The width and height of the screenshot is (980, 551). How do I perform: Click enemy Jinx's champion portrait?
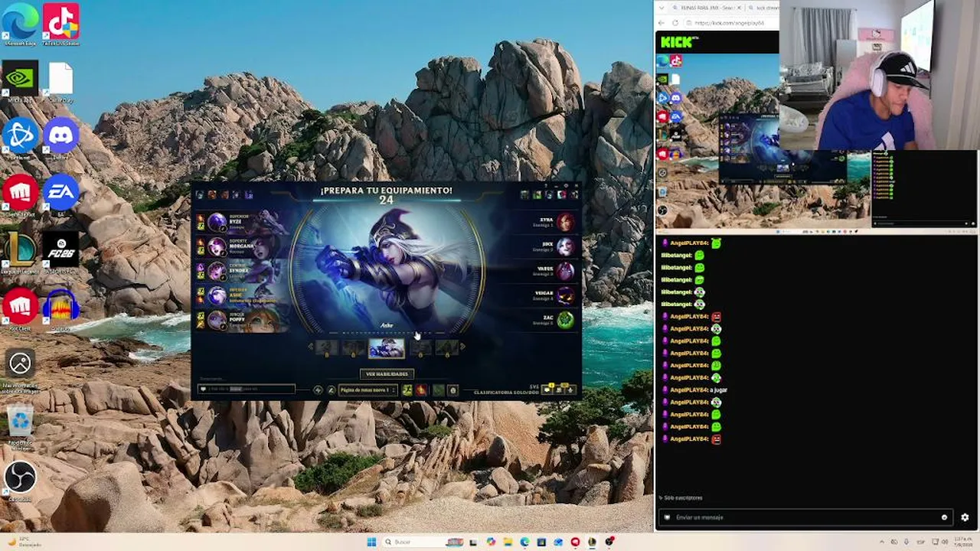[x=565, y=246]
